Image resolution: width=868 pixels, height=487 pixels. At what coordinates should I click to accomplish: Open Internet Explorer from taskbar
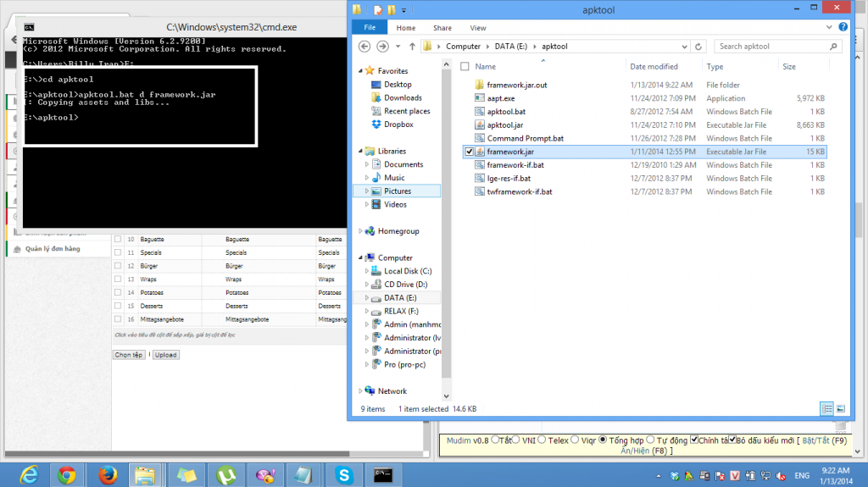coord(29,475)
